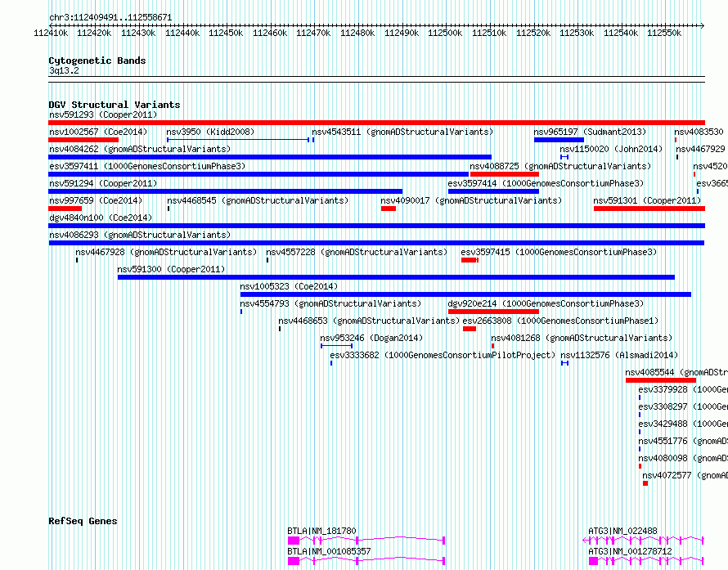This screenshot has height=570, width=728.
Task: Open nsv4551776 variant label
Action: pyautogui.click(x=683, y=441)
